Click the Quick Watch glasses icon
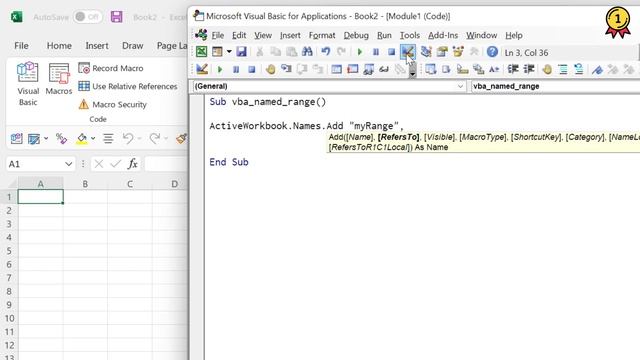Viewport: 640px width, 360px height. (x=384, y=69)
